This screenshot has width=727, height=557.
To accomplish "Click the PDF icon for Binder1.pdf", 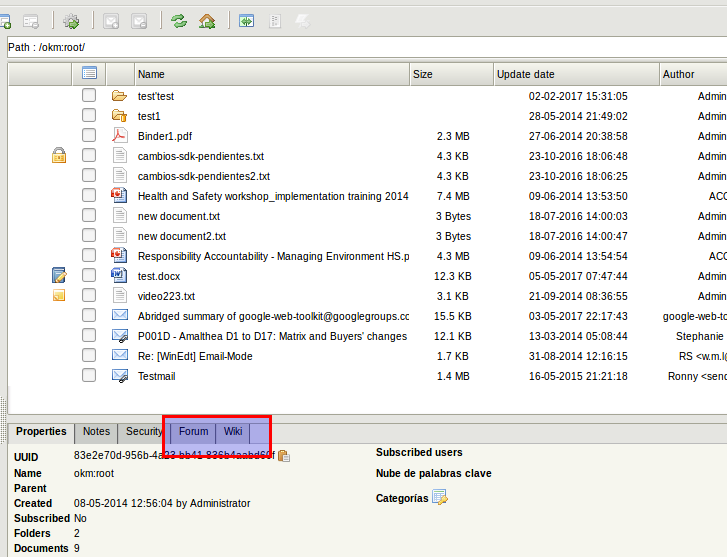I will coord(120,136).
